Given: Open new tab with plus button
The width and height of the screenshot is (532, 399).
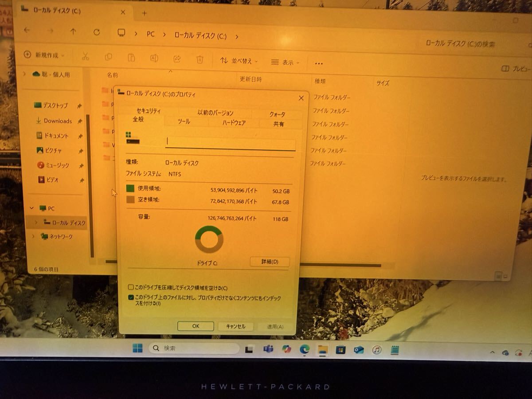Looking at the screenshot, I should point(144,13).
